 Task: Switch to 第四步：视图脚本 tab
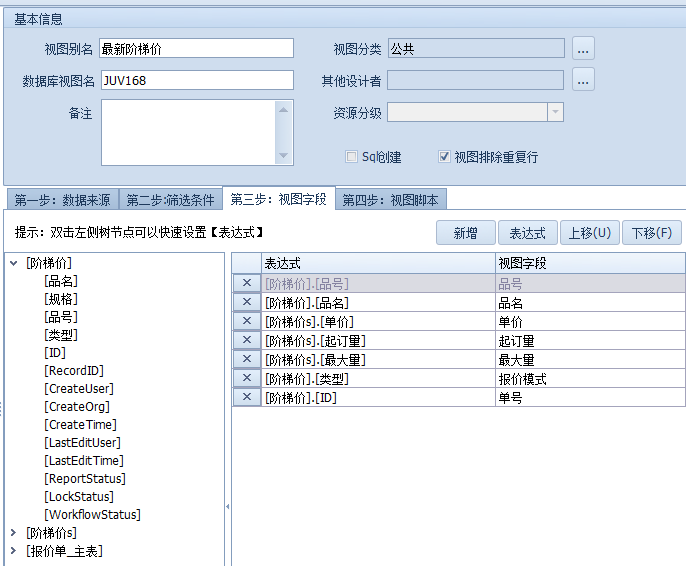pyautogui.click(x=390, y=200)
